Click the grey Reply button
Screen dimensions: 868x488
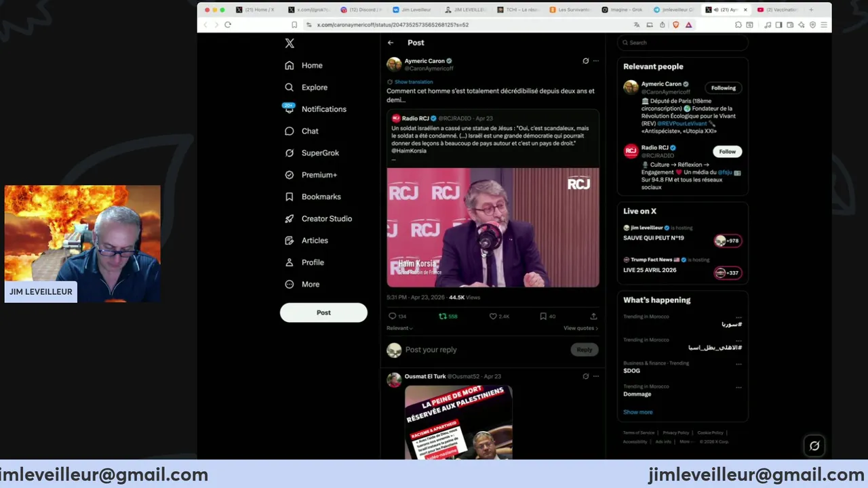click(x=585, y=350)
